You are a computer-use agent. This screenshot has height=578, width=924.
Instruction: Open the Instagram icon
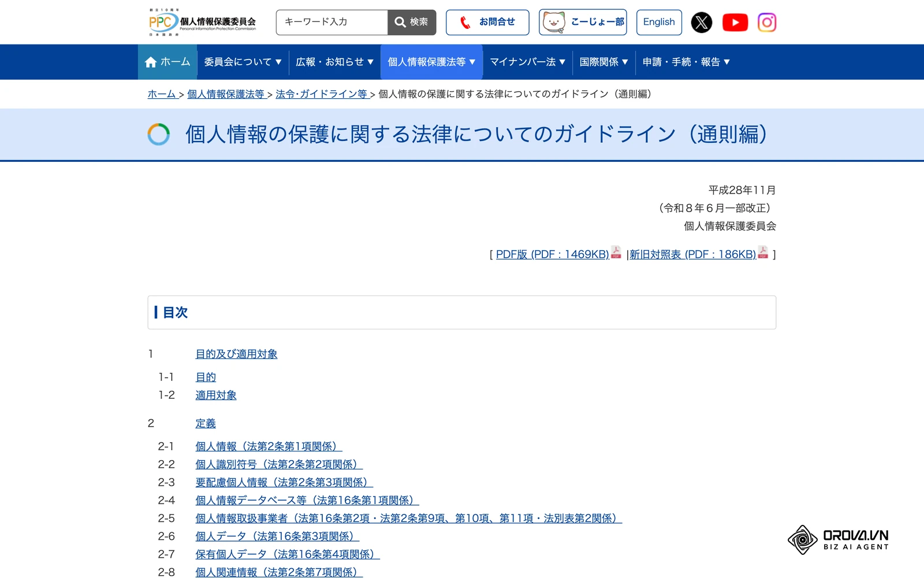point(767,23)
